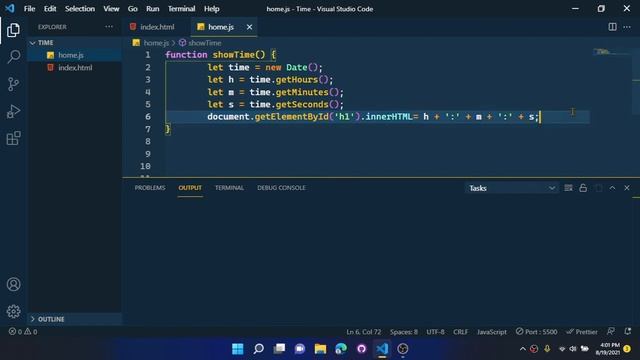Viewport: 640px width, 360px height.
Task: Switch to the Debug Console tab
Action: click(x=281, y=188)
